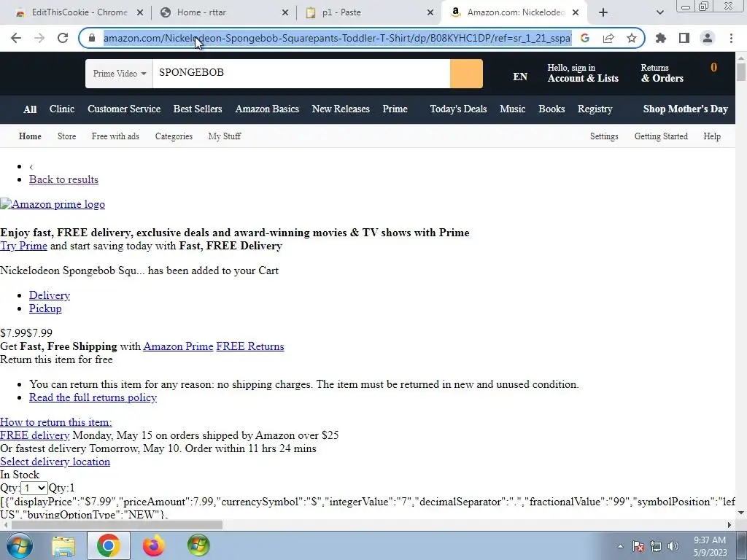The image size is (747, 560).
Task: Open the tab search chevron
Action: click(x=659, y=12)
